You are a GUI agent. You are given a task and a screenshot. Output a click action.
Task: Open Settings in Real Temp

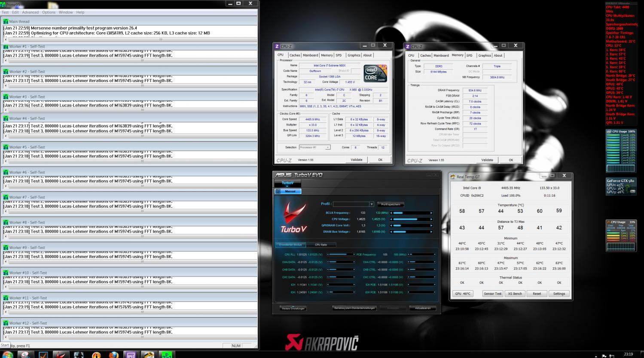(x=559, y=294)
